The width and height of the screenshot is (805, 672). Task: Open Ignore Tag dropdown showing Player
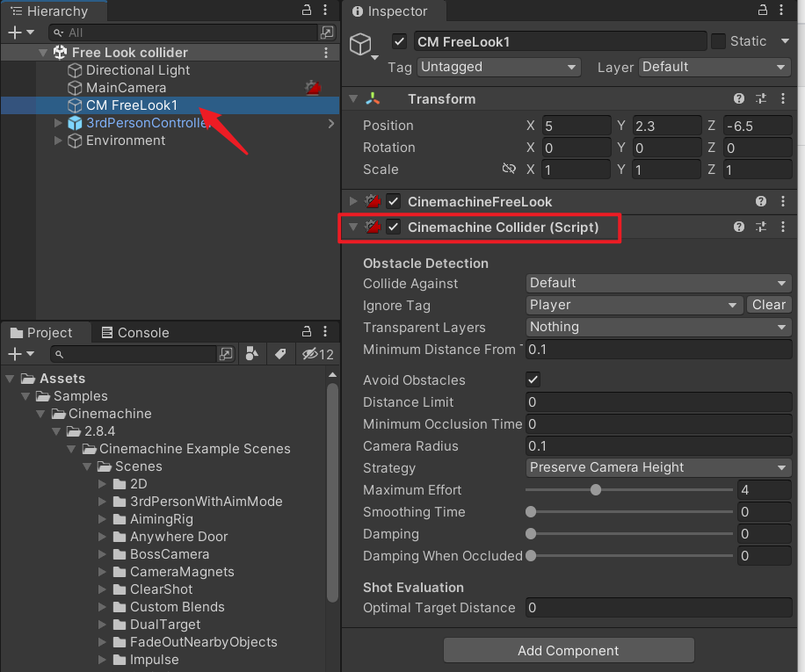634,305
